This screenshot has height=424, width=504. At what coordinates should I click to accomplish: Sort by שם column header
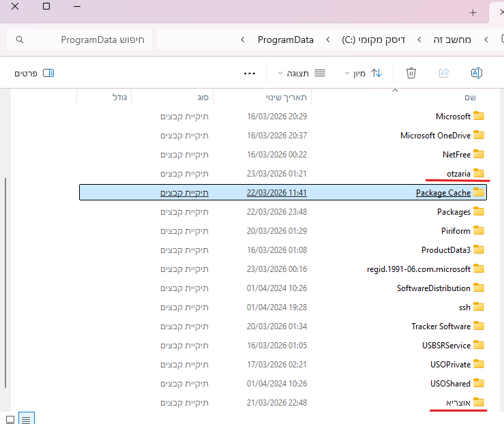tap(470, 97)
